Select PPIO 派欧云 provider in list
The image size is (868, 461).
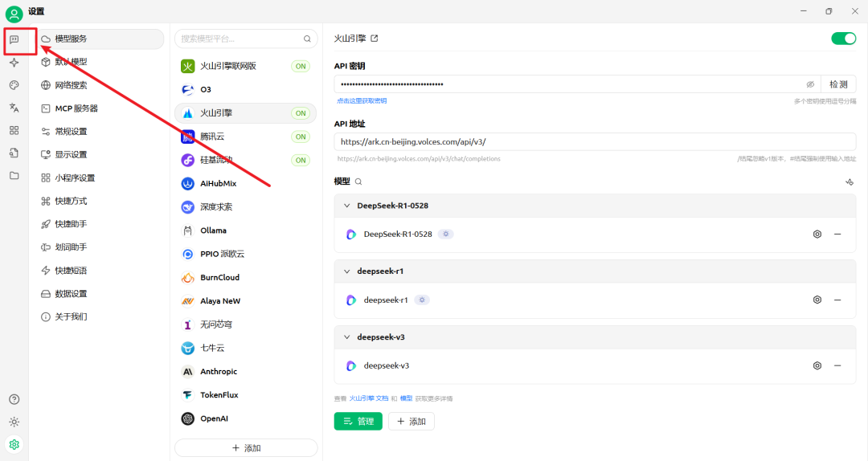point(246,254)
